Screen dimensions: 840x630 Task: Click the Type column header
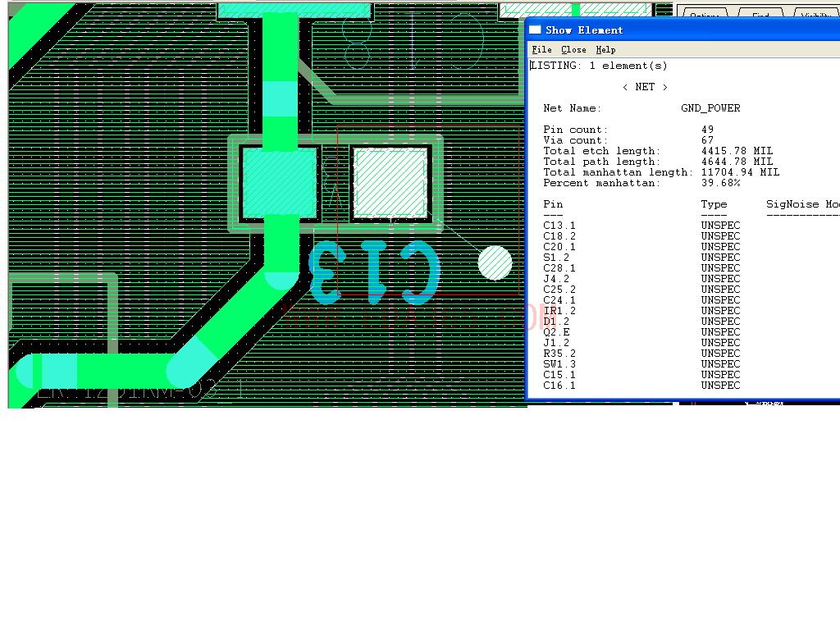pyautogui.click(x=714, y=204)
